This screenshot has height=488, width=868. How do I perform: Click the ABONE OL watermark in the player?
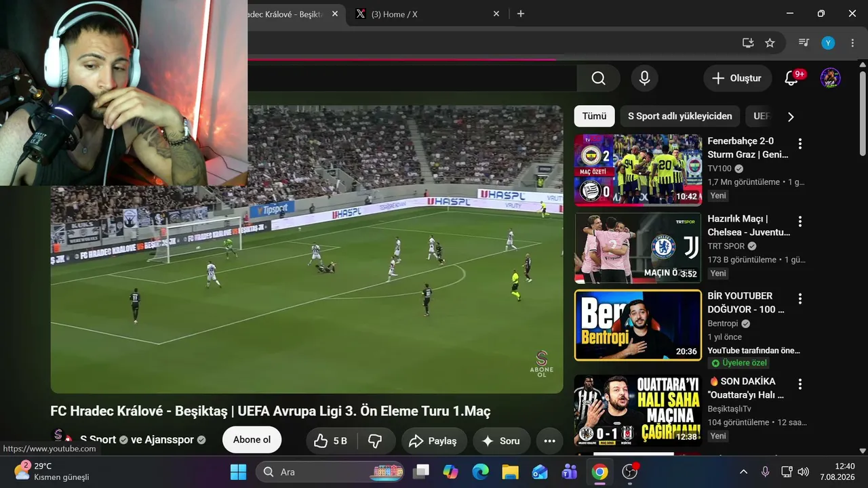(x=541, y=364)
